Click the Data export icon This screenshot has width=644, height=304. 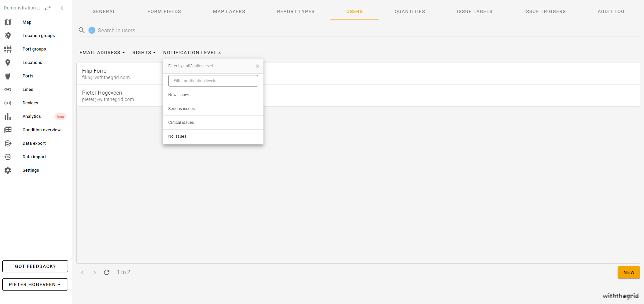click(8, 143)
